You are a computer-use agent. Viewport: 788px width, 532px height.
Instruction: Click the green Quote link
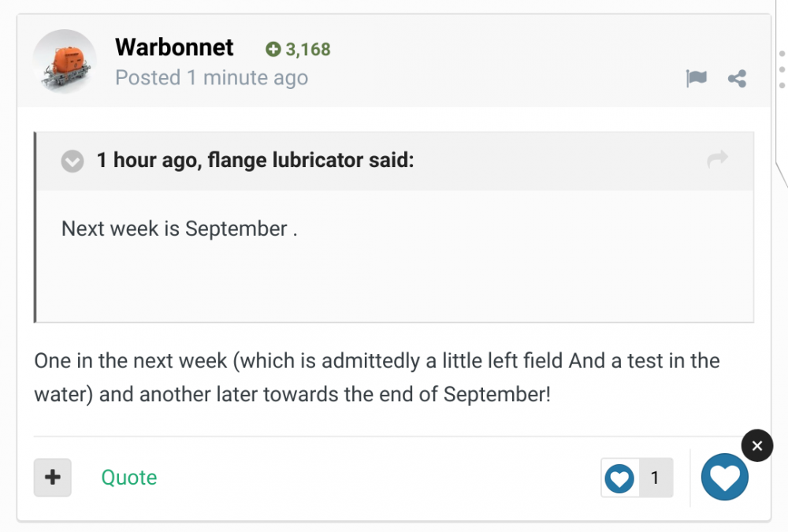[x=128, y=478]
